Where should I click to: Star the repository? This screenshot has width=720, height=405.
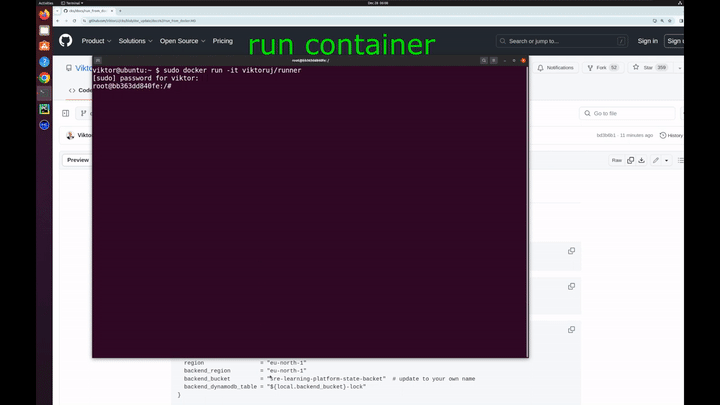pos(648,68)
